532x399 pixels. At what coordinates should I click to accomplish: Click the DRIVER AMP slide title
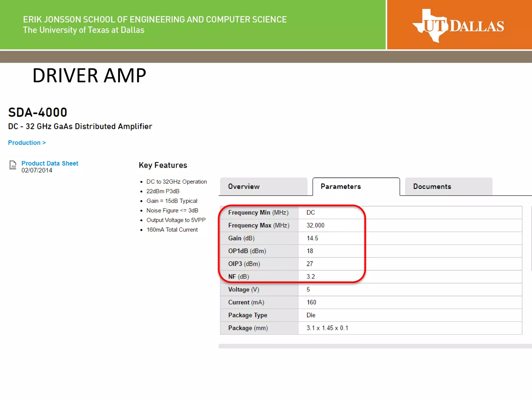(x=89, y=75)
